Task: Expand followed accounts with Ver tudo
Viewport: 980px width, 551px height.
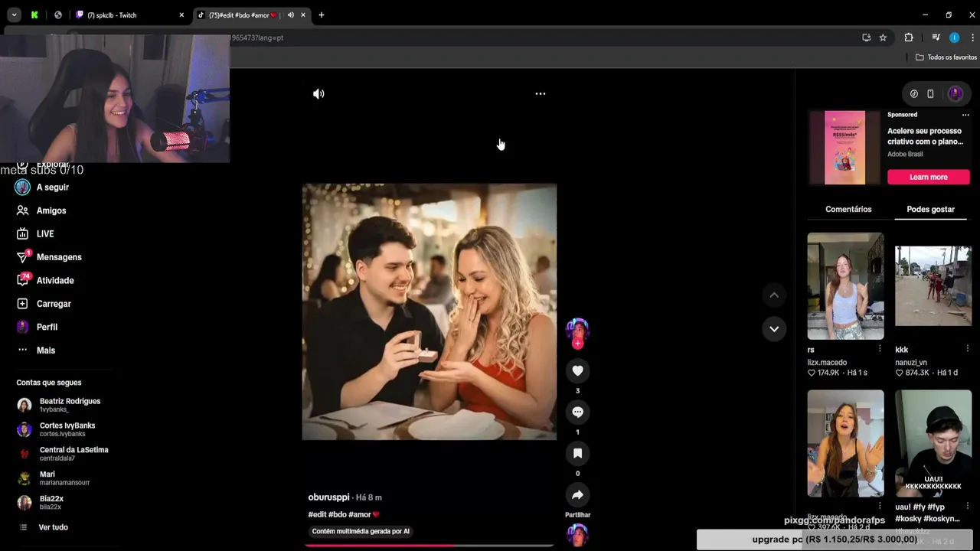Action: [53, 527]
